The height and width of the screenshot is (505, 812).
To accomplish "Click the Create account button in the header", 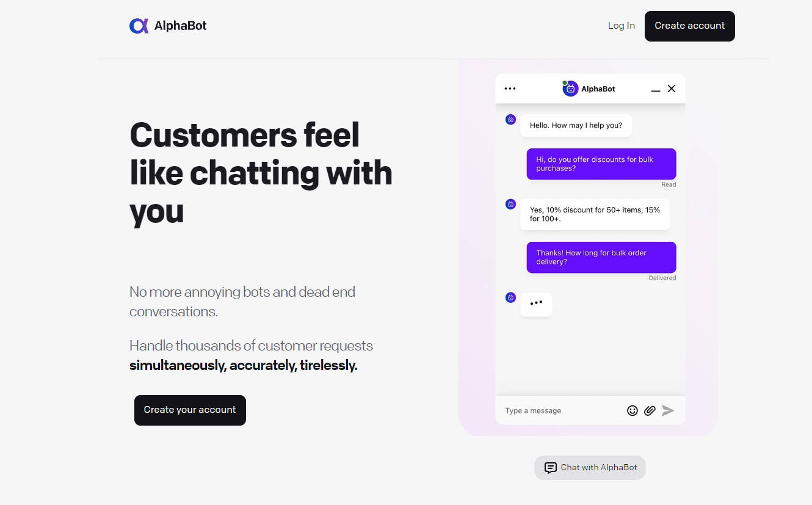I will (x=689, y=26).
